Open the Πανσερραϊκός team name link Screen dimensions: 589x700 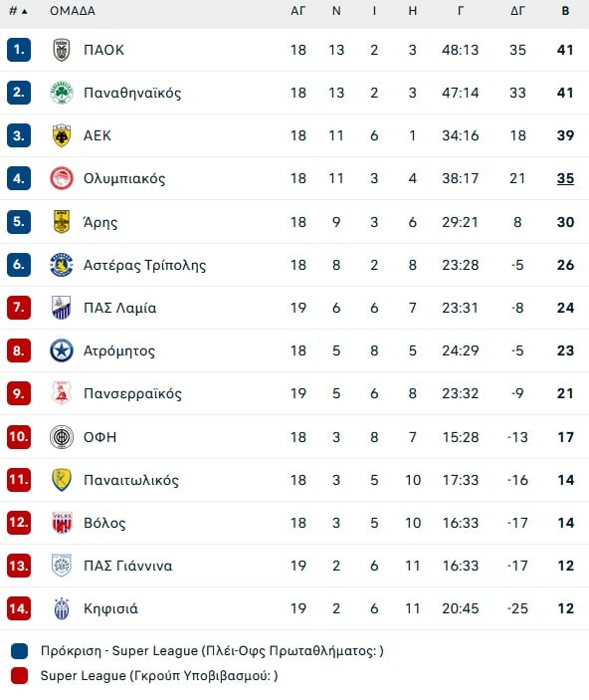point(132,393)
